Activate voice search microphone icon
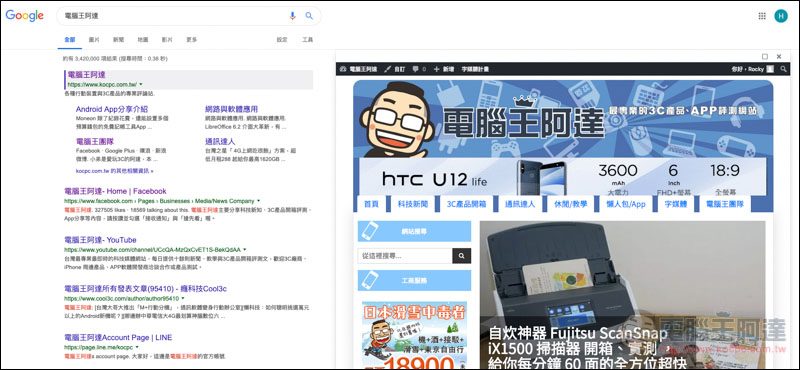Screen dimensions: 800x370 point(292,16)
